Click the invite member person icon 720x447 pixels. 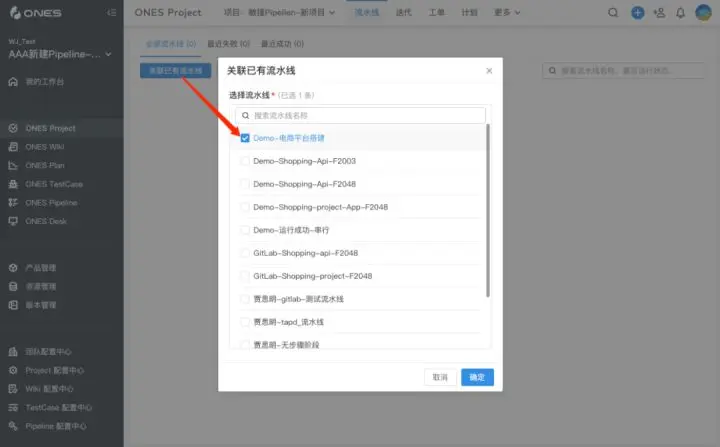(x=659, y=12)
